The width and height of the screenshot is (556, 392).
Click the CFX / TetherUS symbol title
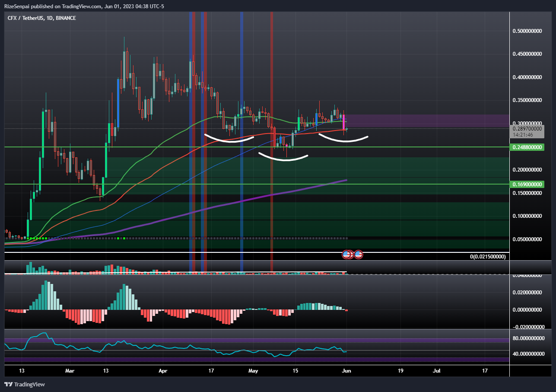[25, 18]
